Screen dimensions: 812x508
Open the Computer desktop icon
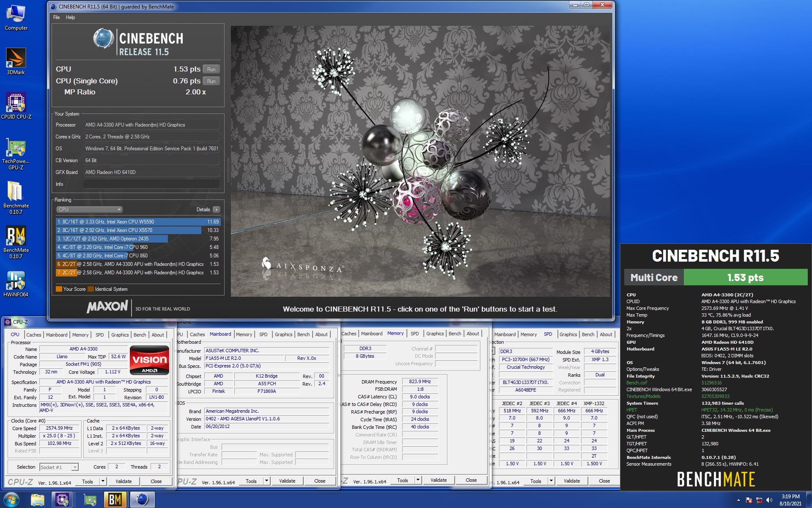pyautogui.click(x=16, y=17)
